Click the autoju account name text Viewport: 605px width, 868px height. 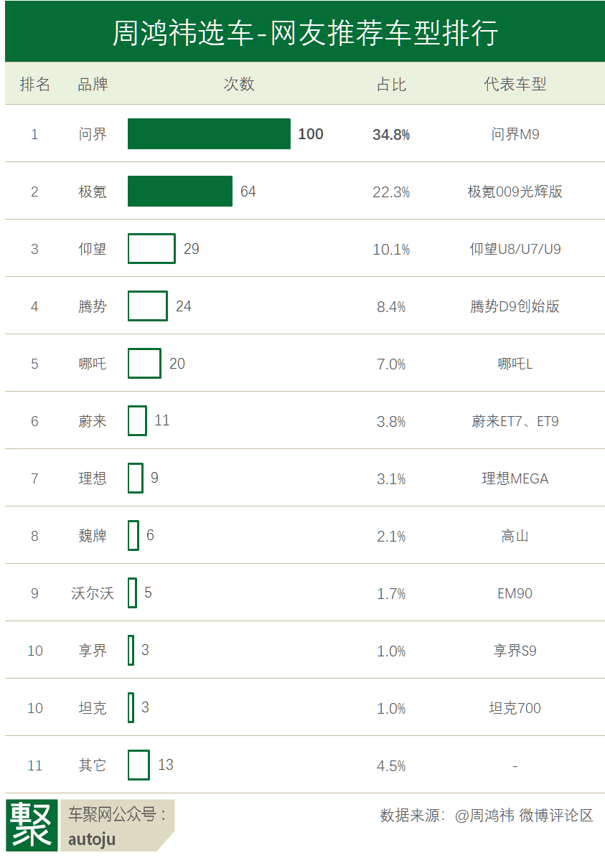coord(92,839)
